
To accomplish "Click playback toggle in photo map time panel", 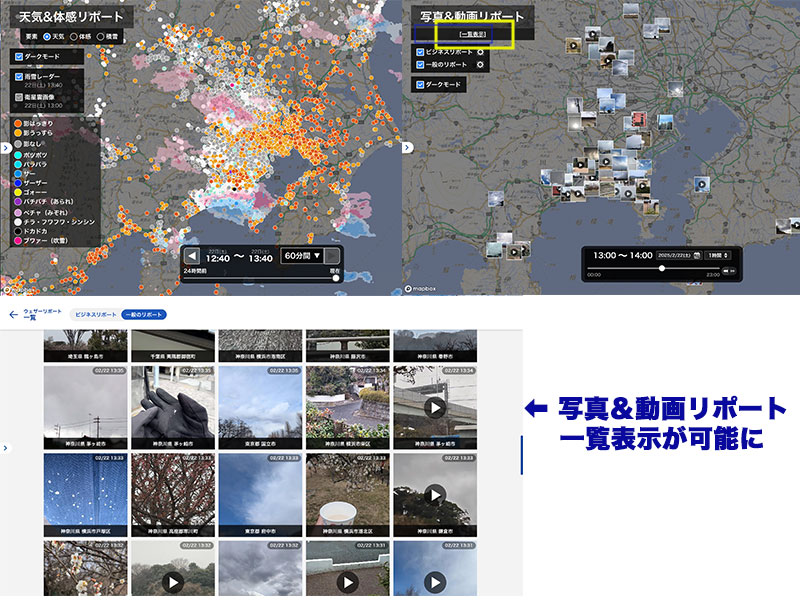I will click(x=731, y=270).
